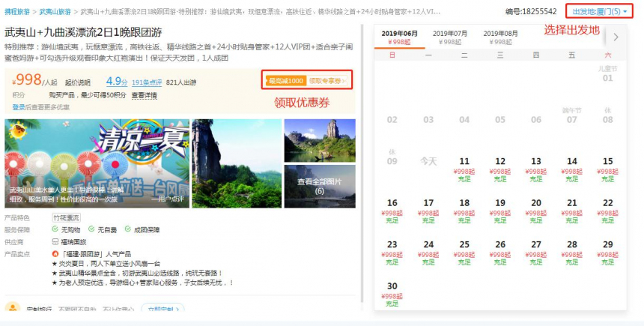The width and height of the screenshot is (644, 326).
Task: Switch to the 2019年08月 month tab
Action: click(x=500, y=37)
